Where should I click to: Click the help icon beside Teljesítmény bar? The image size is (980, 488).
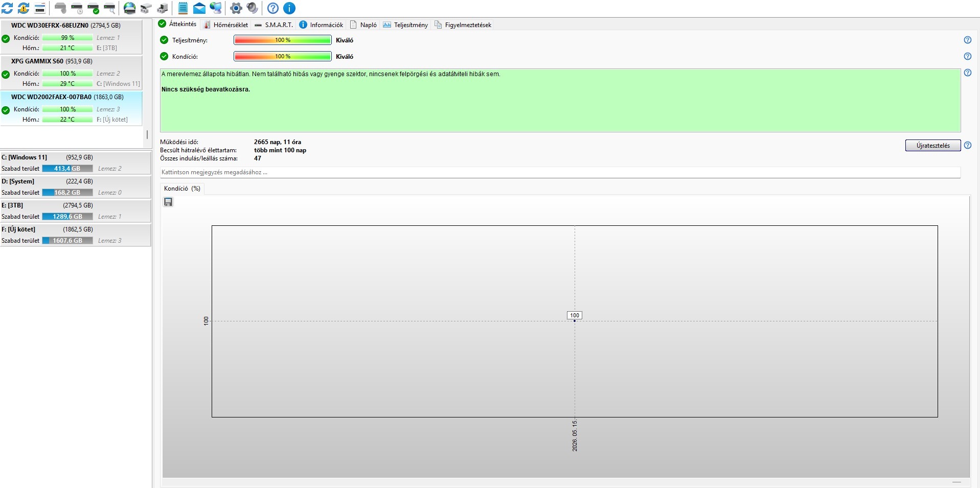pos(967,40)
